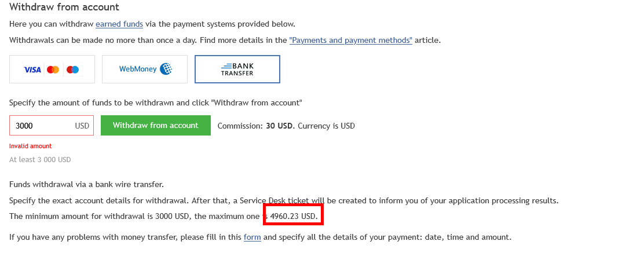The image size is (644, 278).
Task: Click the Bank Transfer striped lines icon
Action: point(226,65)
